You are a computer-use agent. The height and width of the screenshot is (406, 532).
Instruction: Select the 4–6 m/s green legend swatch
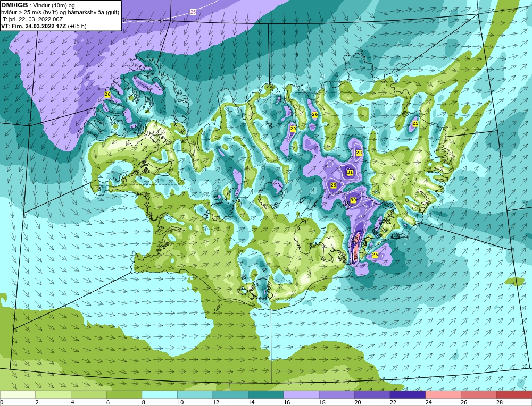point(88,394)
